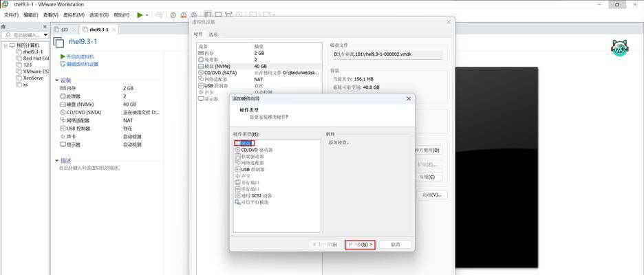Select 硬盘 hardware type in wizard
The width and height of the screenshot is (644, 275).
click(245, 143)
